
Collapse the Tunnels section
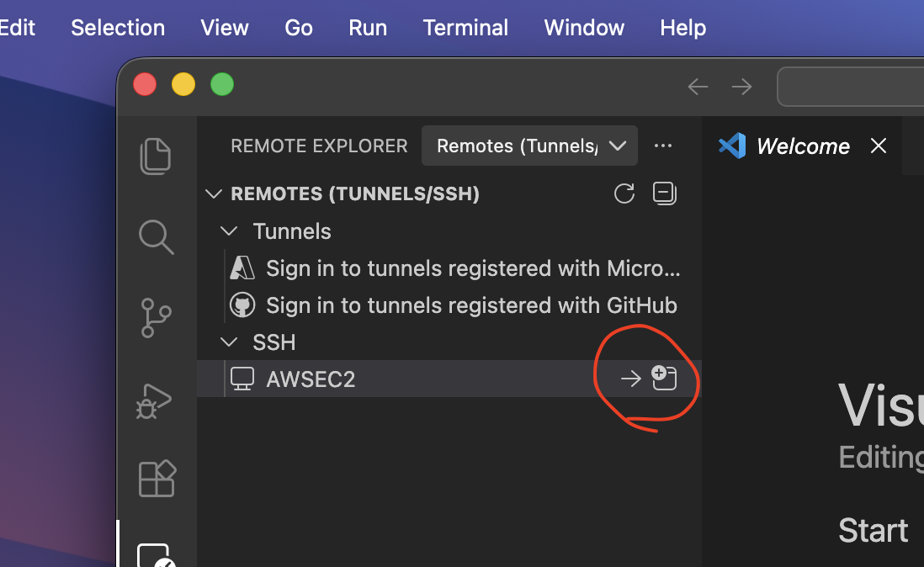(x=229, y=231)
